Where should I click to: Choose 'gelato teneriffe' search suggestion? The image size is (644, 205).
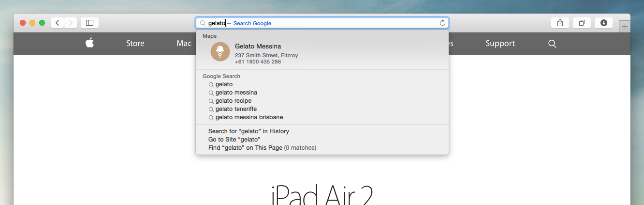pyautogui.click(x=322, y=109)
